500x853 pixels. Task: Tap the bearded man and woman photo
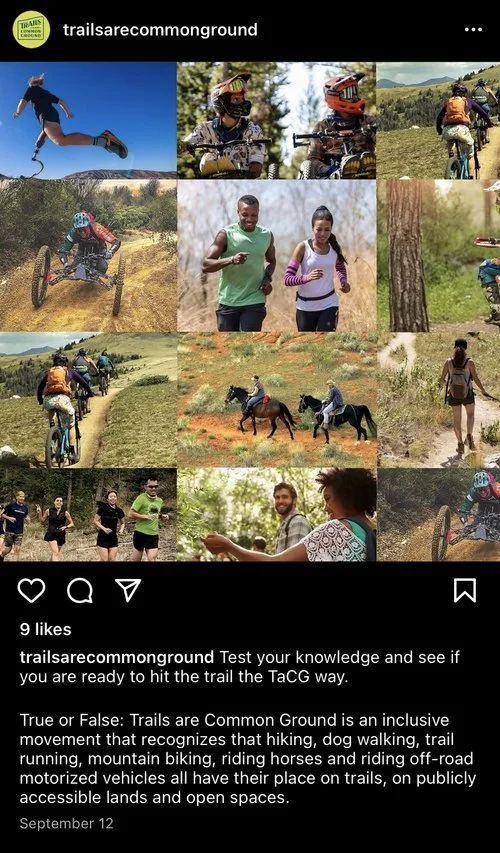coord(276,514)
